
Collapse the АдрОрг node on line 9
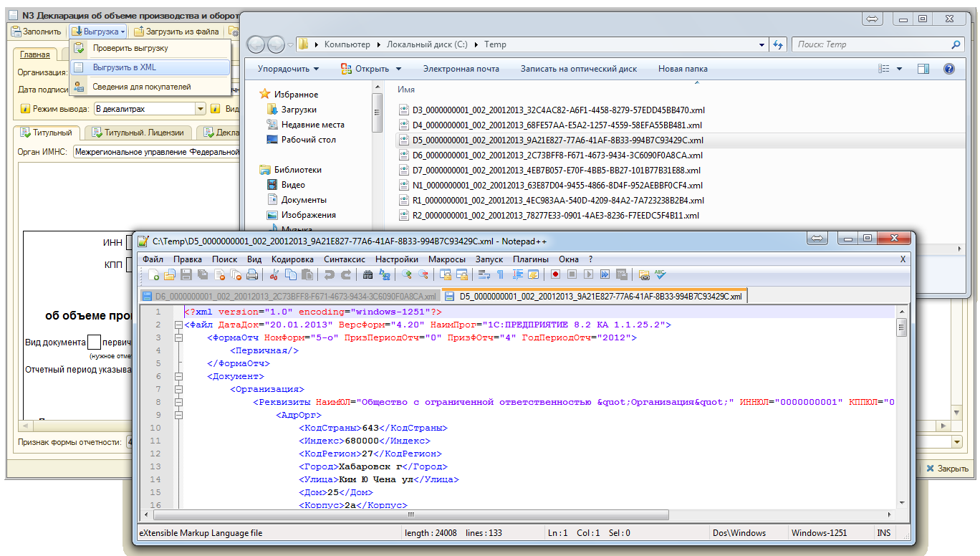(178, 415)
